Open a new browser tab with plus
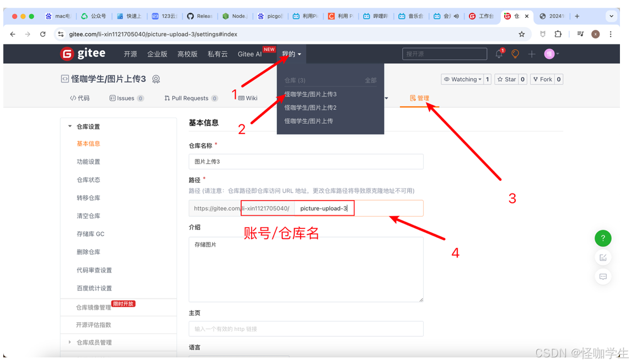Screen dimensions: 631x364 tap(577, 16)
